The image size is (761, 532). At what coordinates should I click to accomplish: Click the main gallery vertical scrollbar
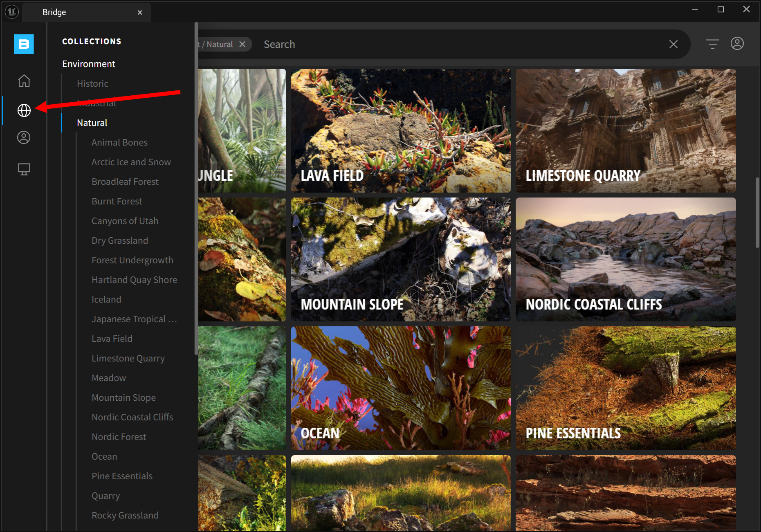coord(757,213)
